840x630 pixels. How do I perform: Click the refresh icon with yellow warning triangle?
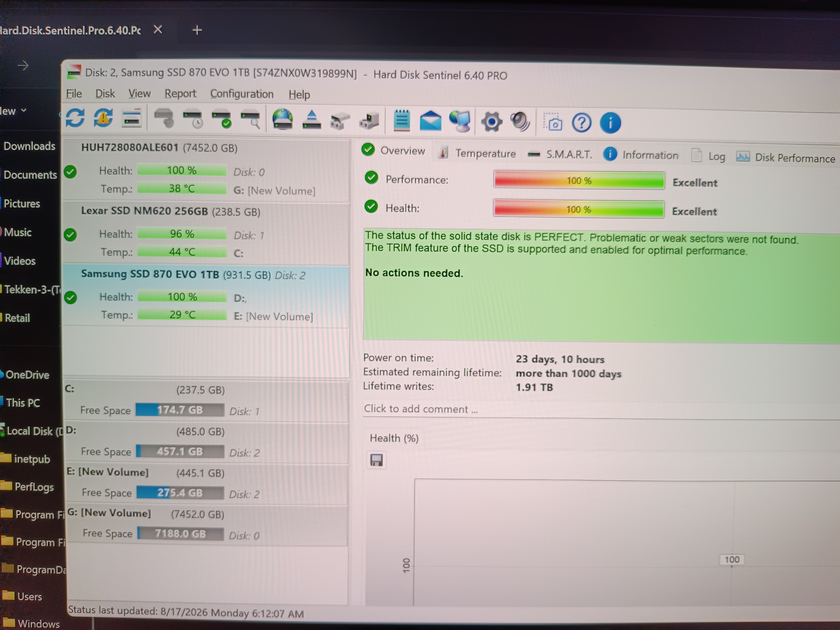coord(103,118)
